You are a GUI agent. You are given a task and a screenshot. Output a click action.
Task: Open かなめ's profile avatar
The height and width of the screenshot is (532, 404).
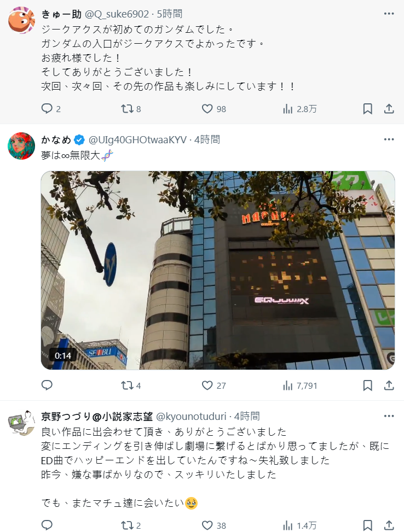pos(21,146)
